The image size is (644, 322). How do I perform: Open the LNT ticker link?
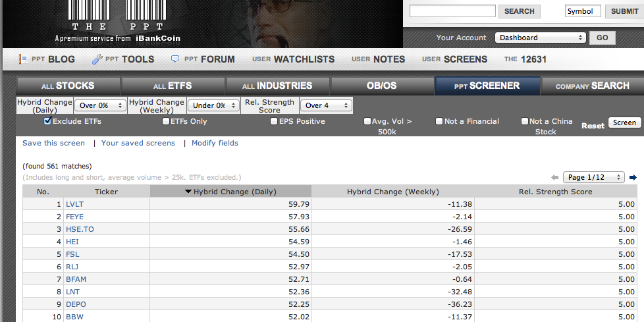(72, 292)
